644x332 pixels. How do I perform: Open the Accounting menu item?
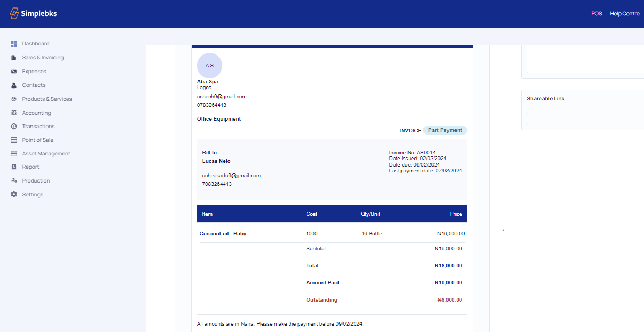(x=36, y=113)
